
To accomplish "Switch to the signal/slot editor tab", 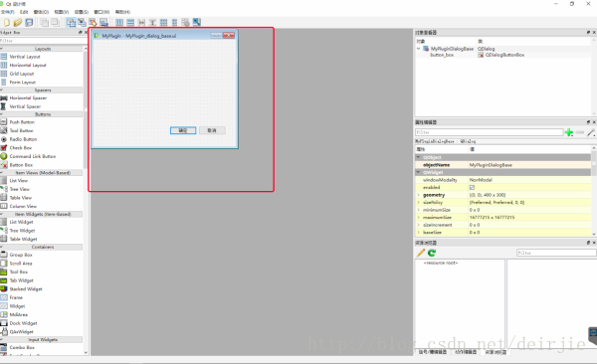I will [x=433, y=352].
